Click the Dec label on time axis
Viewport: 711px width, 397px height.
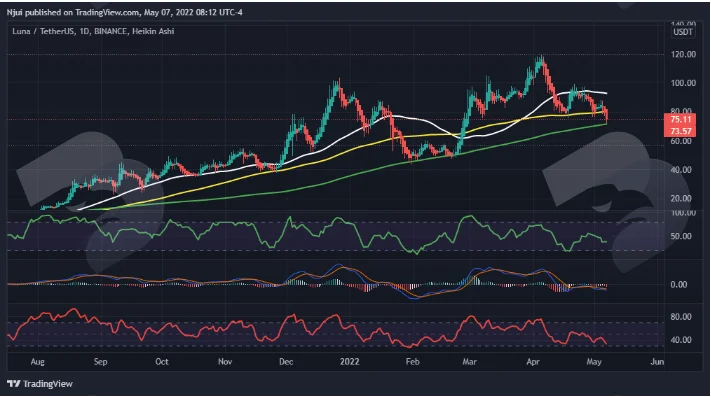tap(286, 362)
